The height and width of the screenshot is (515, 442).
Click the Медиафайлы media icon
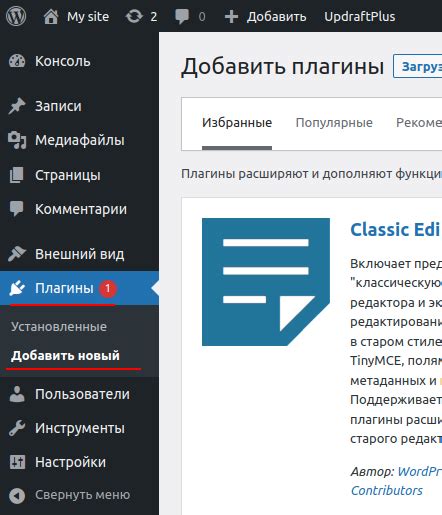point(17,140)
